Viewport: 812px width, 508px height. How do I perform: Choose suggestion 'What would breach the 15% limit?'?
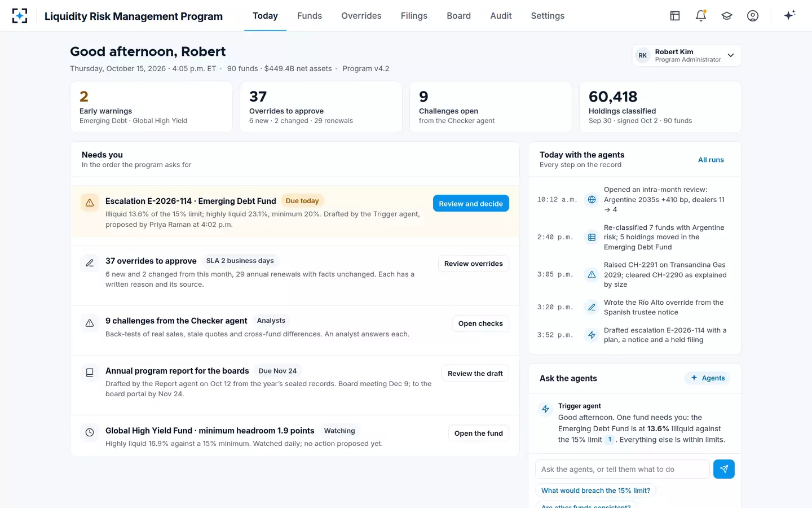[x=595, y=491]
